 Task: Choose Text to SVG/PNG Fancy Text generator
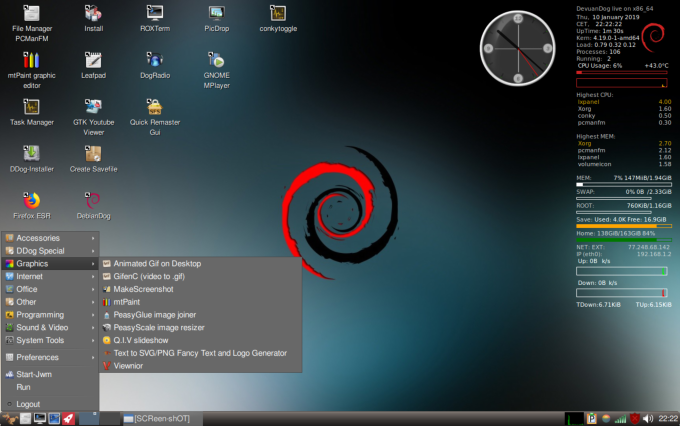click(x=201, y=353)
